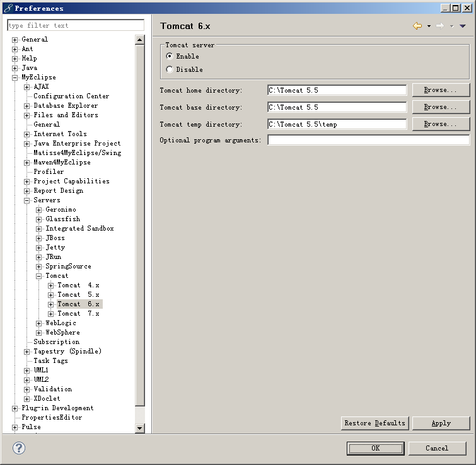This screenshot has height=465, width=476.
Task: Select WebSphere server item
Action: (x=62, y=333)
